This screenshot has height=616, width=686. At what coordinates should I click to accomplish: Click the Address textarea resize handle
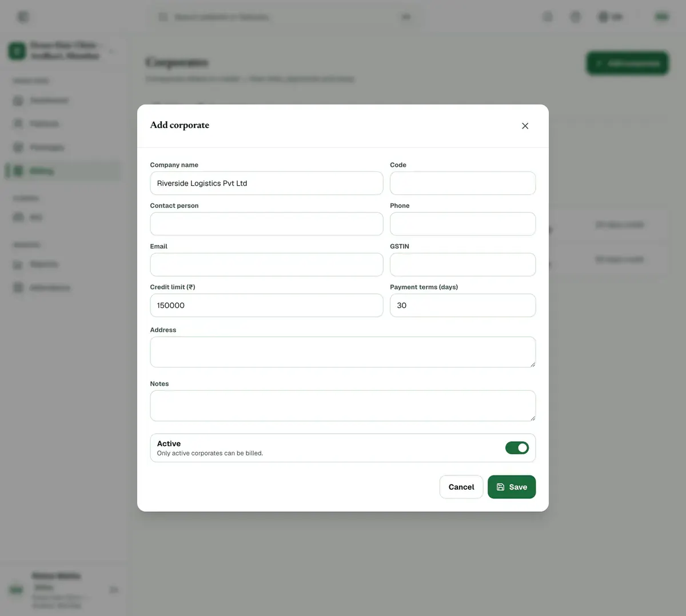click(532, 364)
